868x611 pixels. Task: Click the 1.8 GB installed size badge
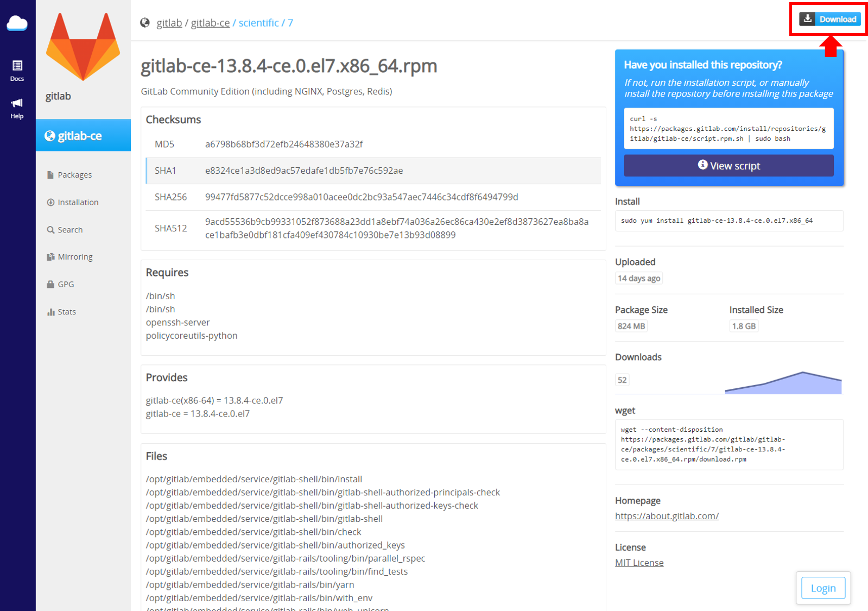744,326
